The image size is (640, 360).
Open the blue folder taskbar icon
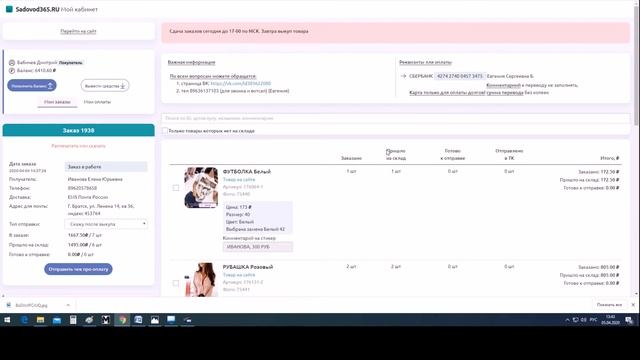point(57,320)
